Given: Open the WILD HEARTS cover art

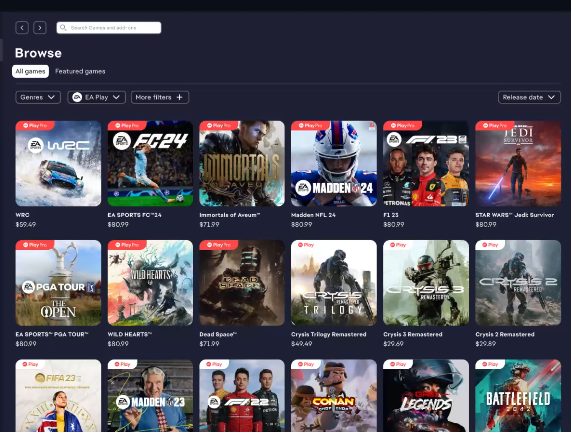Looking at the screenshot, I should click(150, 283).
